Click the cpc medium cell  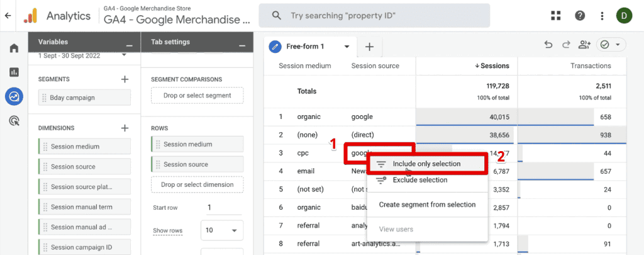pos(303,154)
